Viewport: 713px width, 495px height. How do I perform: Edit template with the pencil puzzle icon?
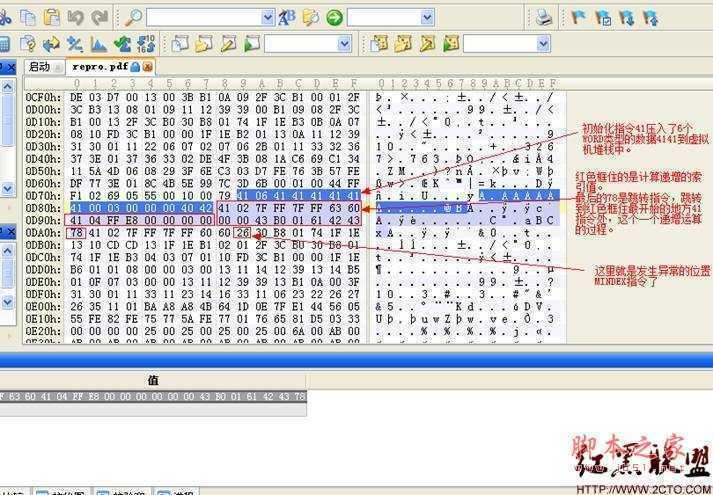tap(427, 44)
